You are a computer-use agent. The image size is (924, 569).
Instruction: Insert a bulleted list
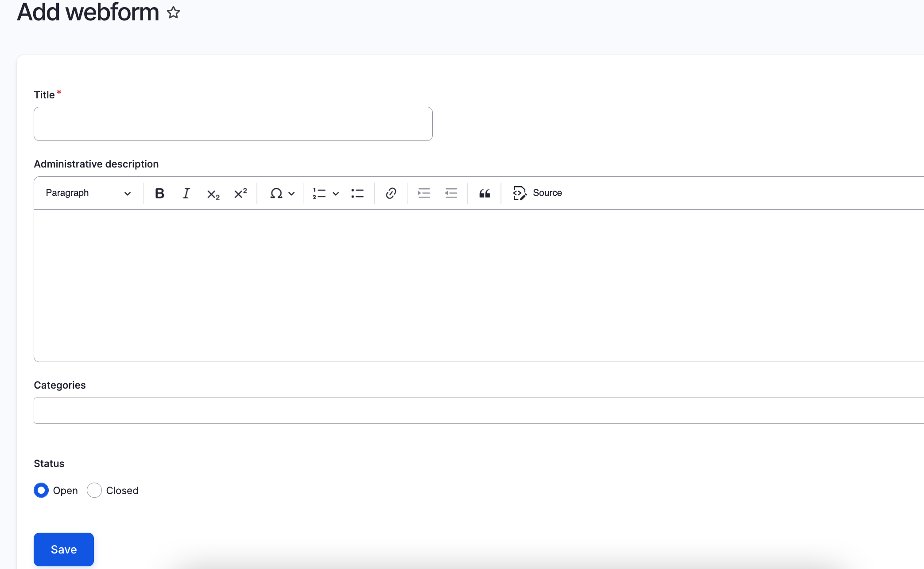click(357, 193)
